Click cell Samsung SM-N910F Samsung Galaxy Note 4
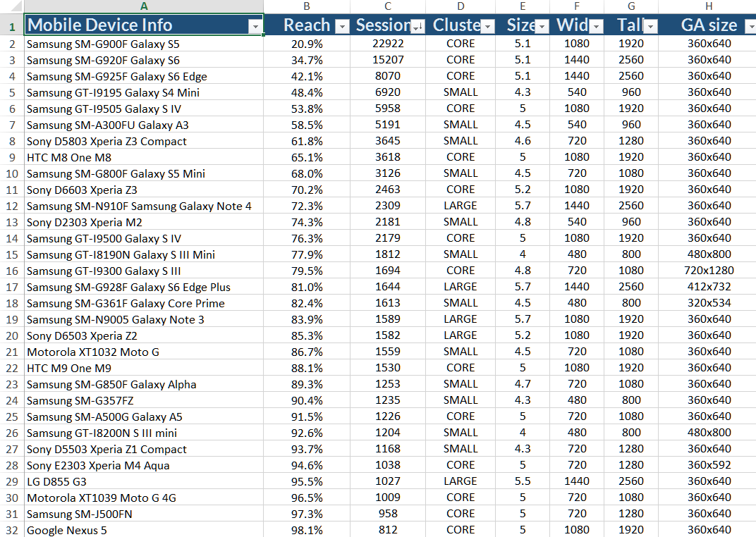The image size is (756, 537). click(144, 206)
